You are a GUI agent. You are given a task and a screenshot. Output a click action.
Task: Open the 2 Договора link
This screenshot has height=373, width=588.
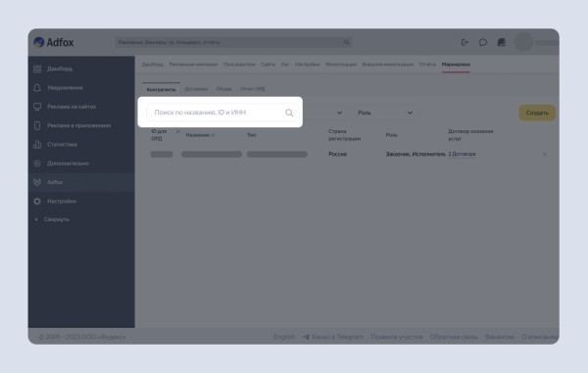pyautogui.click(x=462, y=154)
